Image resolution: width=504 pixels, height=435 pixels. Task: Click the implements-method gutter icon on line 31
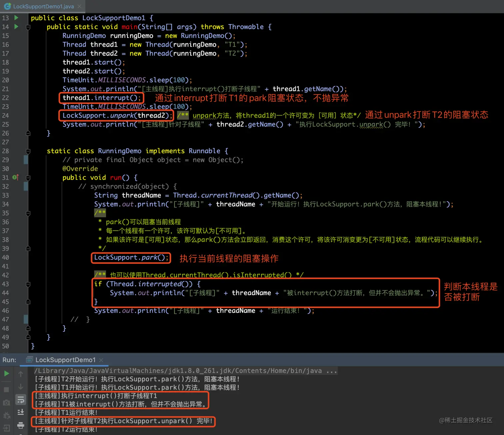coord(15,177)
